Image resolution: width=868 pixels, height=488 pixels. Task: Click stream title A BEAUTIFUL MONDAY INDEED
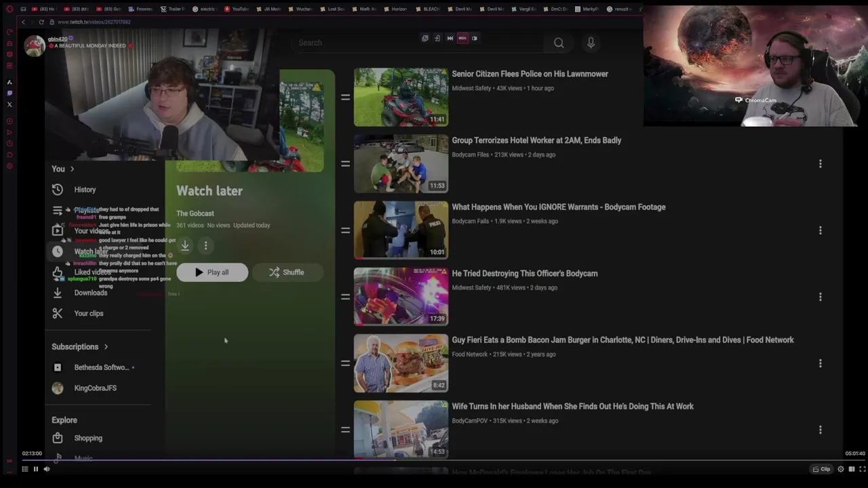[x=90, y=46]
